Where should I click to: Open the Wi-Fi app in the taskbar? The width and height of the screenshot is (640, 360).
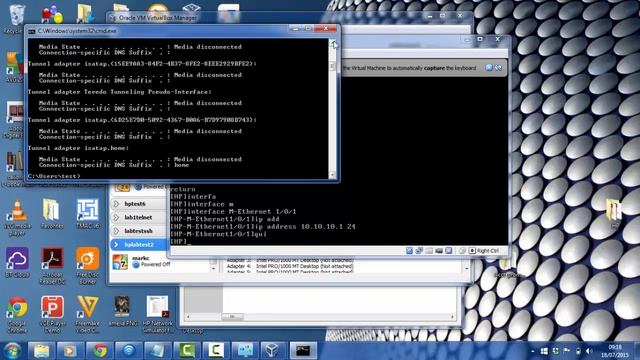[x=129, y=351]
